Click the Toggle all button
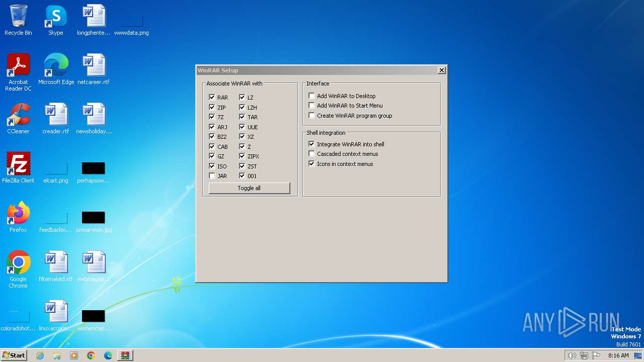The height and width of the screenshot is (362, 644). [250, 188]
